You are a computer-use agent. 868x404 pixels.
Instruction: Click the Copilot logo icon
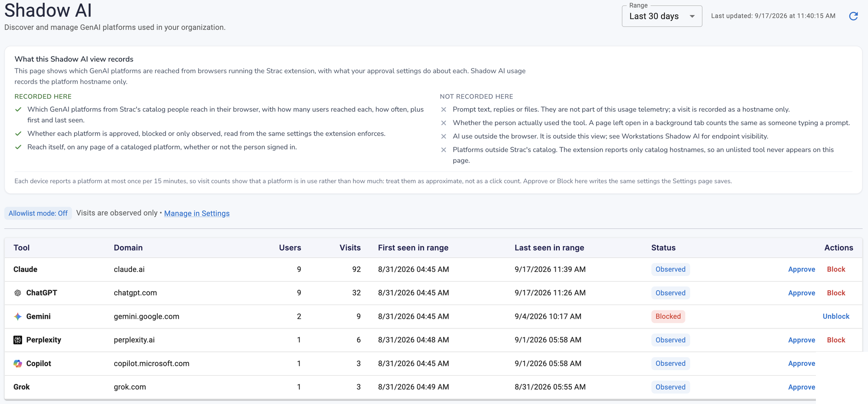pyautogui.click(x=18, y=364)
